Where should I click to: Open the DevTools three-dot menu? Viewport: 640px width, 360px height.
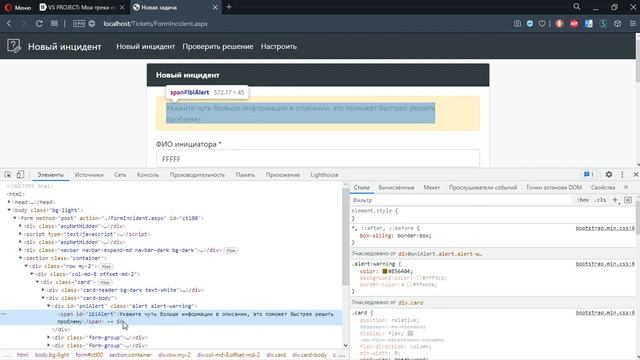click(x=622, y=175)
